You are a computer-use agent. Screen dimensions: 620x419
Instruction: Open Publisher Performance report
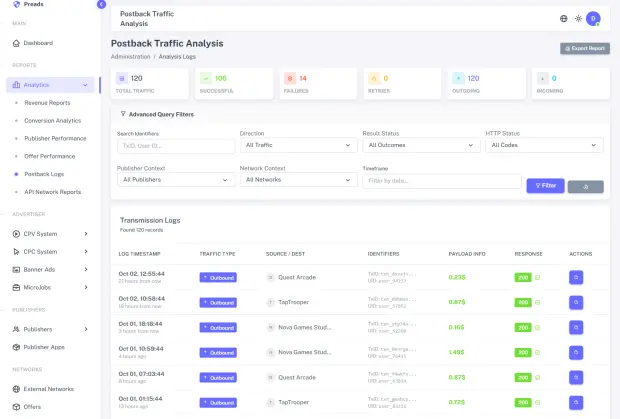point(55,138)
